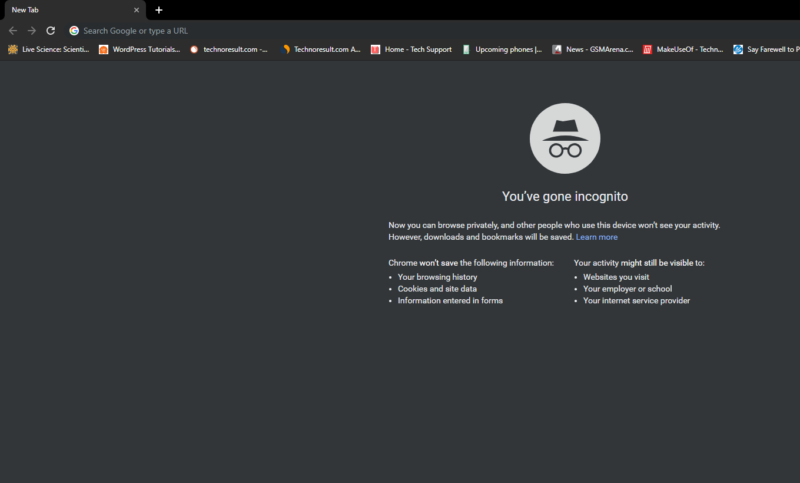Click 'Your internet service provider' list item

pos(636,300)
